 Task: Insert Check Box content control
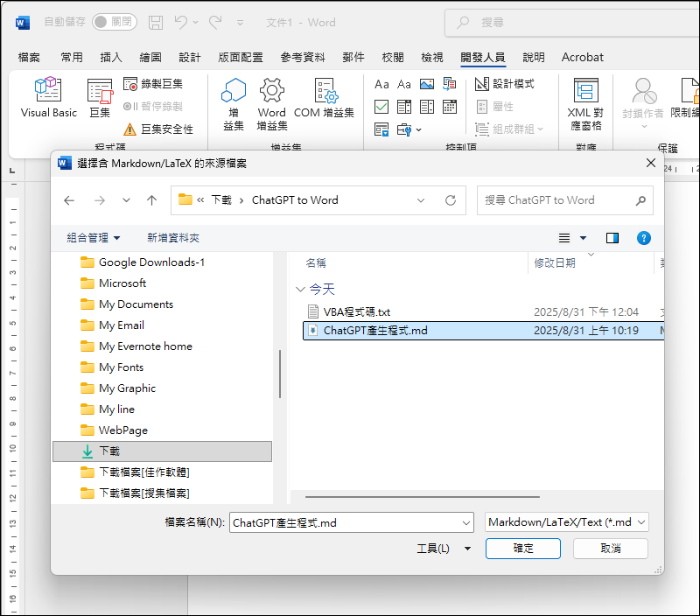click(x=381, y=107)
